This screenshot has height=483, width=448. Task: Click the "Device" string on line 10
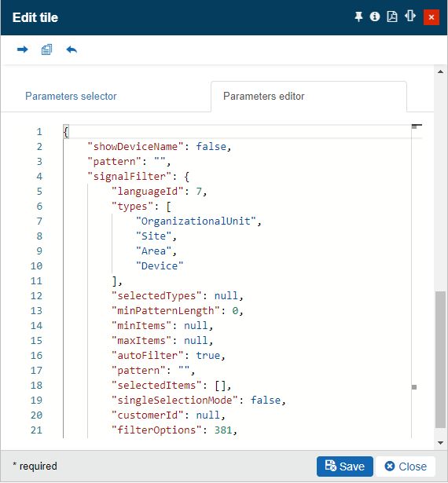tap(160, 266)
